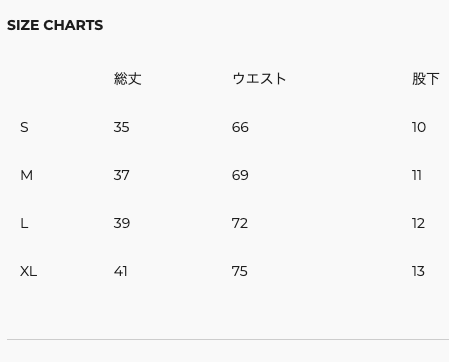Click total length 37 in the M row
Viewport: 449px width, 362px height.
[121, 175]
